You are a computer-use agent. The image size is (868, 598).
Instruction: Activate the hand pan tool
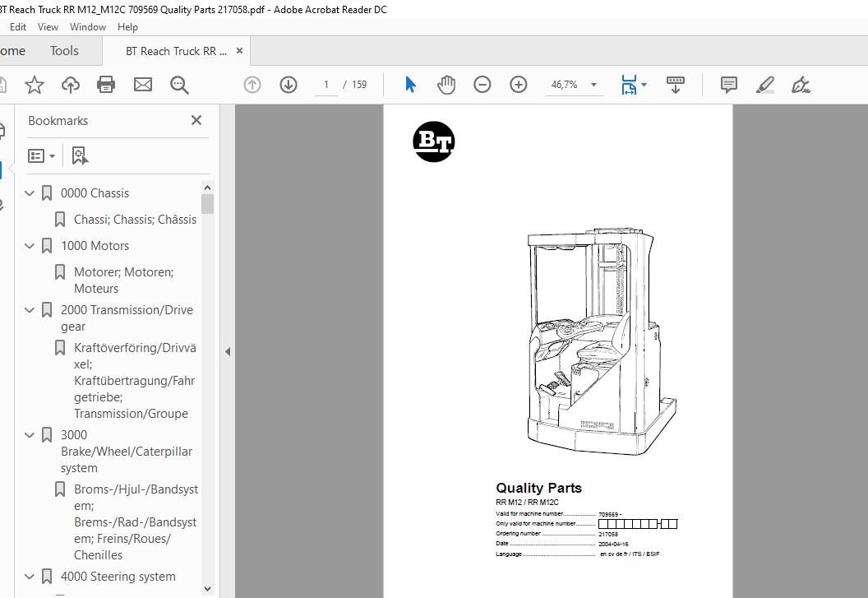coord(446,85)
